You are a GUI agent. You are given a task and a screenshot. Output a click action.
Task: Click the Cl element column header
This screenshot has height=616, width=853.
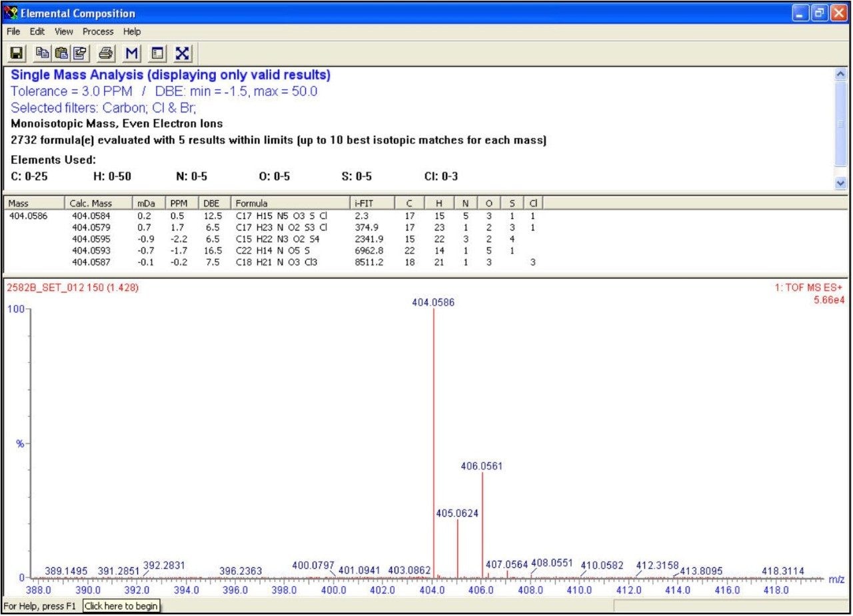(x=534, y=203)
